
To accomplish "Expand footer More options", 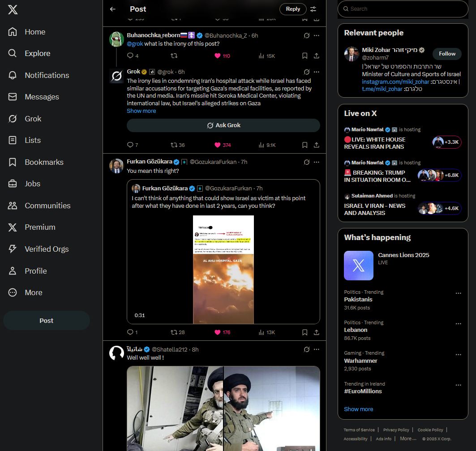I will coord(407,438).
